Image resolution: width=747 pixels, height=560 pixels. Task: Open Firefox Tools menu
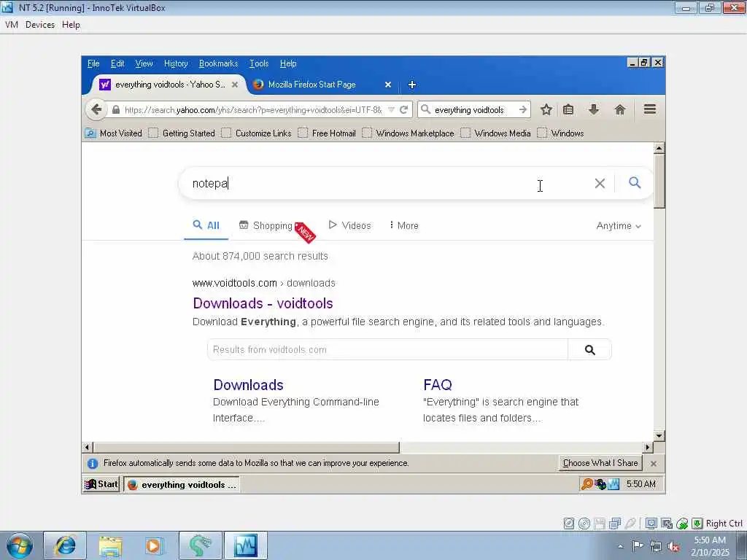[x=259, y=63]
